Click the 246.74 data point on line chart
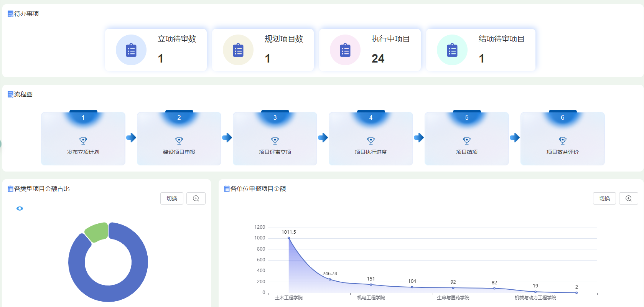The image size is (644, 307). (x=330, y=279)
